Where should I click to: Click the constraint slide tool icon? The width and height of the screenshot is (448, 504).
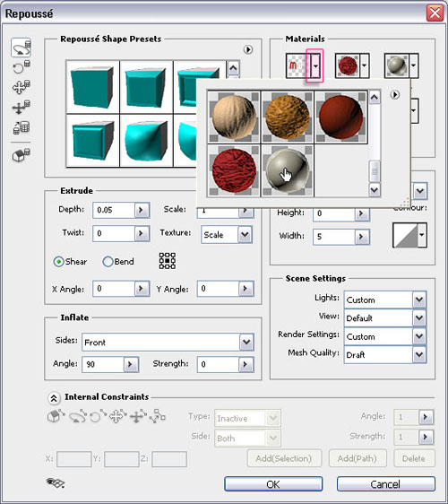138,416
